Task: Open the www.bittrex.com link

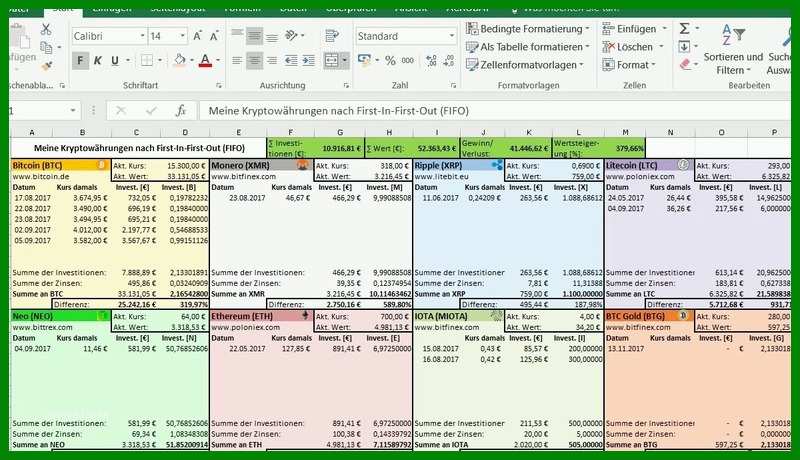Action: click(42, 327)
